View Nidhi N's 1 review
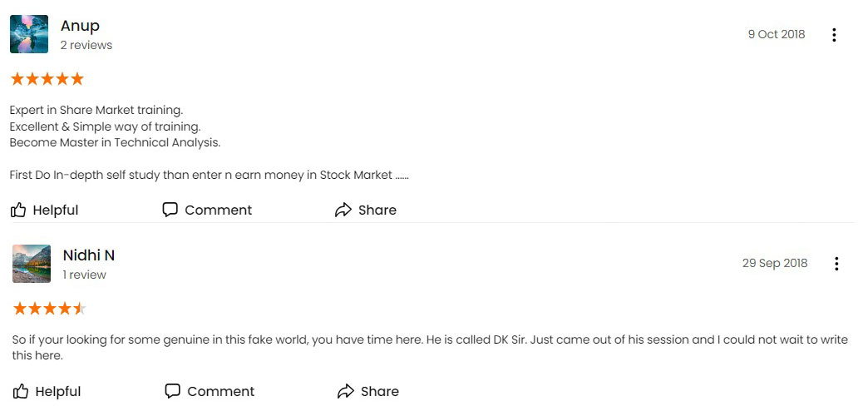 [84, 275]
